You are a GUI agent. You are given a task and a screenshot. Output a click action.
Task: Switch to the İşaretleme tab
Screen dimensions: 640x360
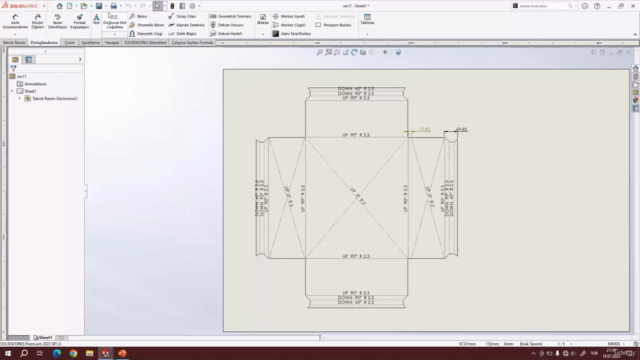(91, 42)
